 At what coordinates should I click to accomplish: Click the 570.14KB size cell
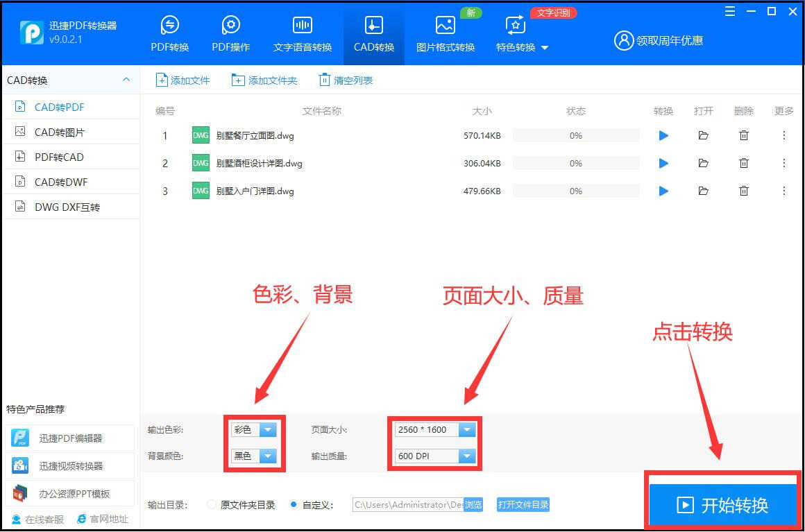point(482,135)
